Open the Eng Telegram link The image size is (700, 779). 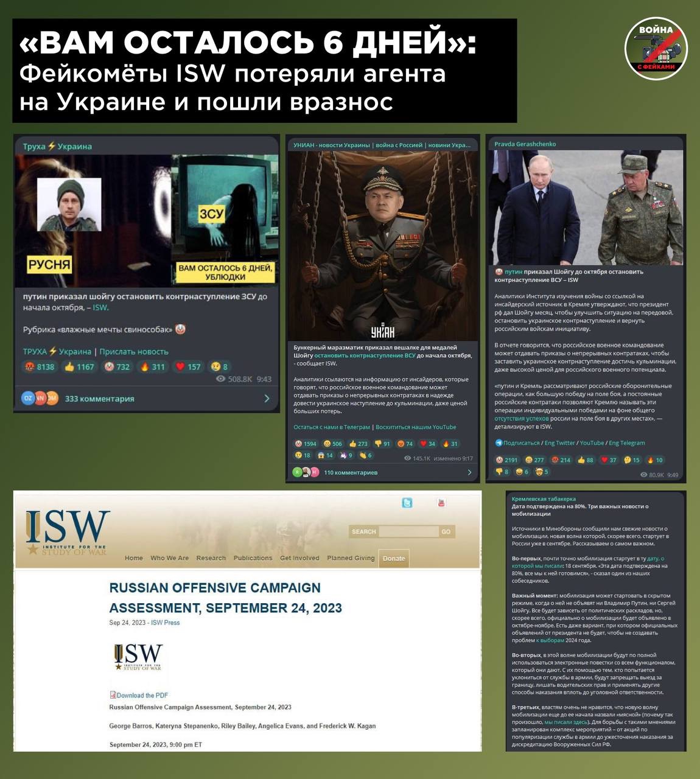(x=627, y=443)
